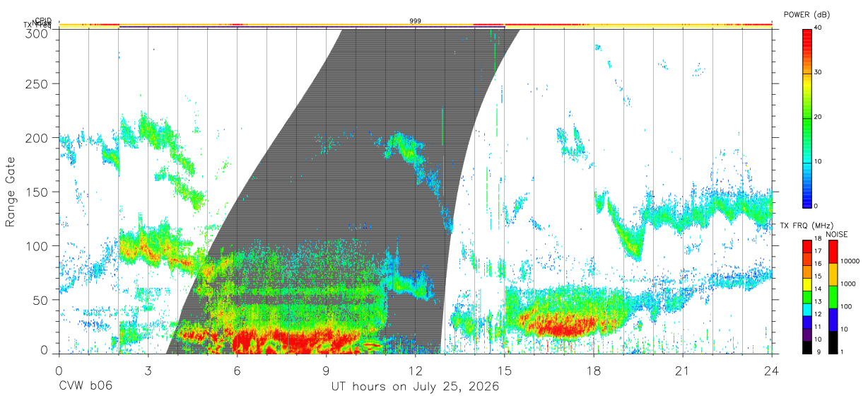The width and height of the screenshot is (868, 401).
Task: Click the '24' tick on the UT hours axis
Action: 772,370
